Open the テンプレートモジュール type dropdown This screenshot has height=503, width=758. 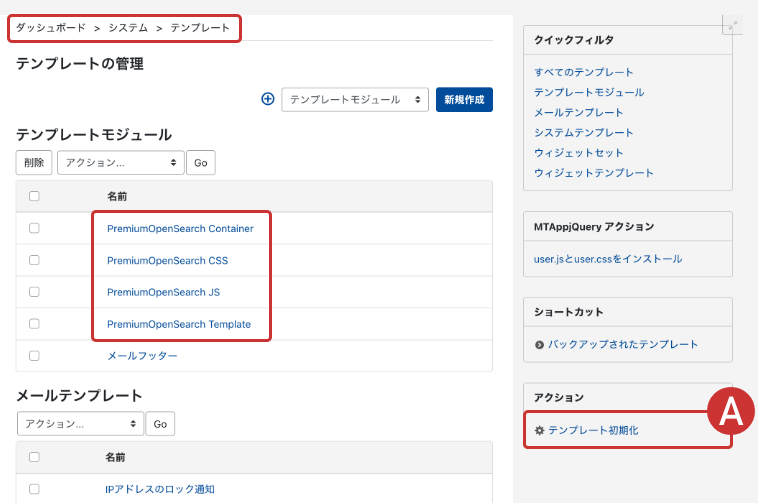click(354, 100)
